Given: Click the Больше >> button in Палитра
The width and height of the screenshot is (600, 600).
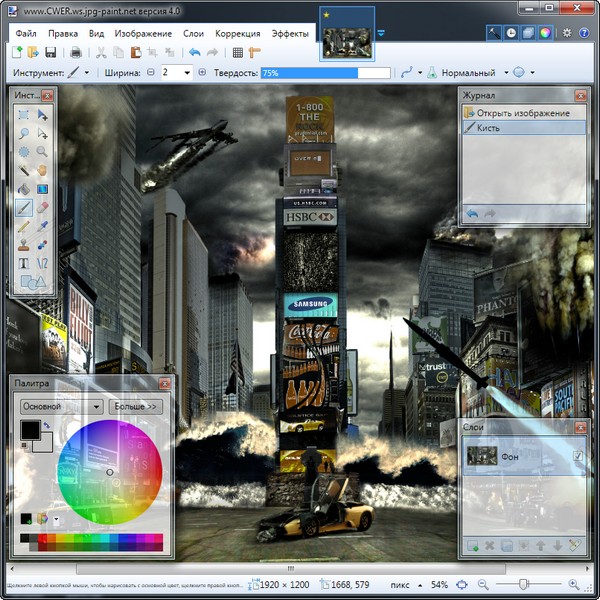Looking at the screenshot, I should pyautogui.click(x=136, y=407).
